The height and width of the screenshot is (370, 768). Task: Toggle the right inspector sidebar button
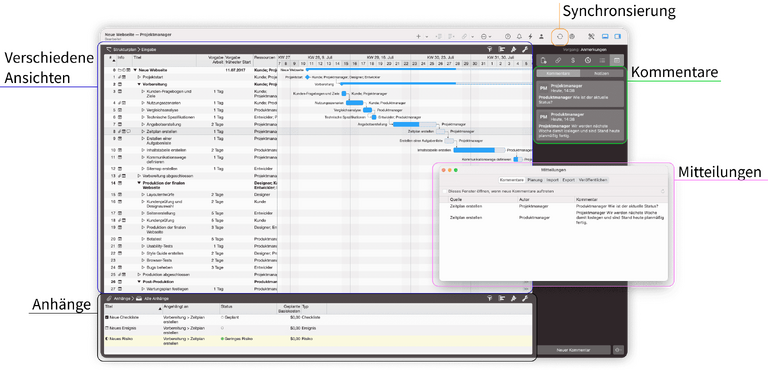[x=618, y=36]
